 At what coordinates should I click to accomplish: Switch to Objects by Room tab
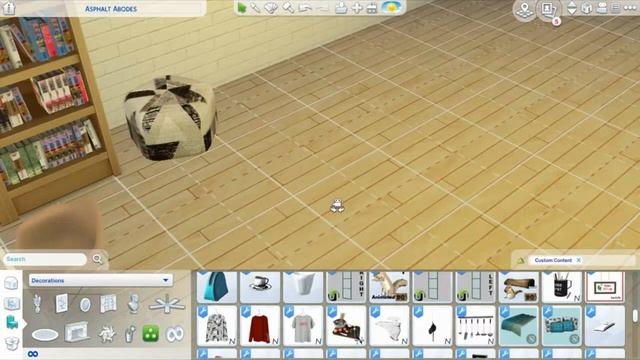[11, 303]
